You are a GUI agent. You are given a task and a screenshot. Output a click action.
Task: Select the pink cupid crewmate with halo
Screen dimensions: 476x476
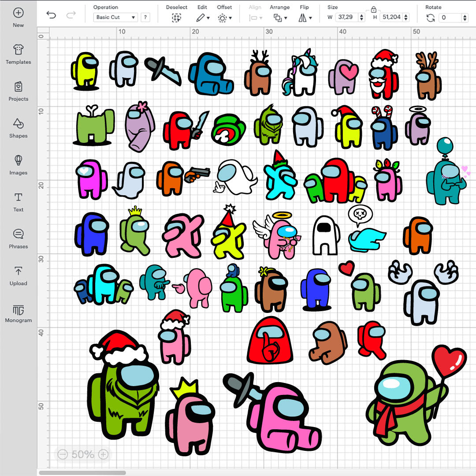pyautogui.click(x=277, y=235)
